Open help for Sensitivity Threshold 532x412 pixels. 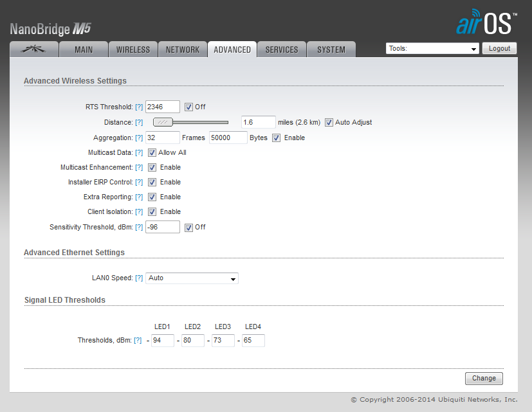click(x=139, y=227)
